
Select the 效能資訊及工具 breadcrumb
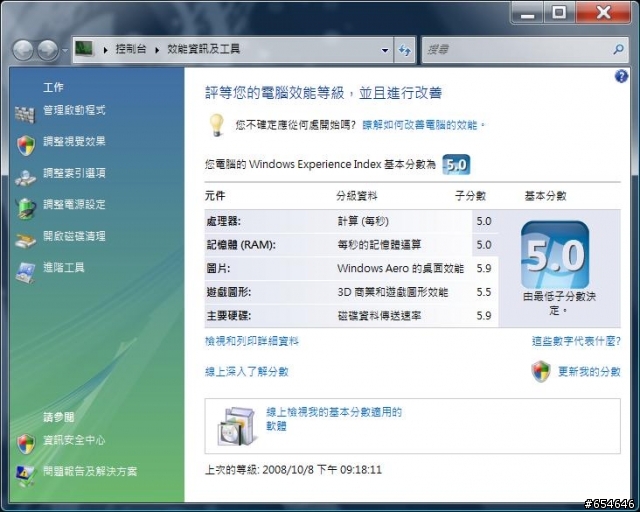pyautogui.click(x=203, y=49)
